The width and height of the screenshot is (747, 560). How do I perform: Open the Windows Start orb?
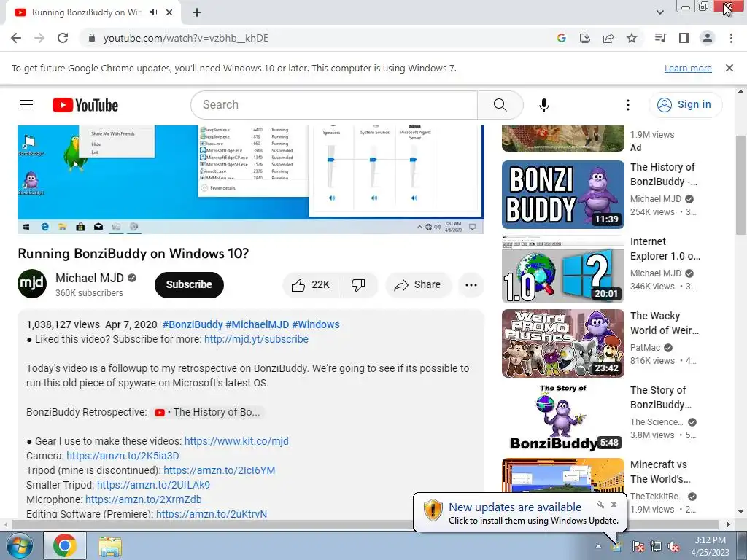(19, 545)
